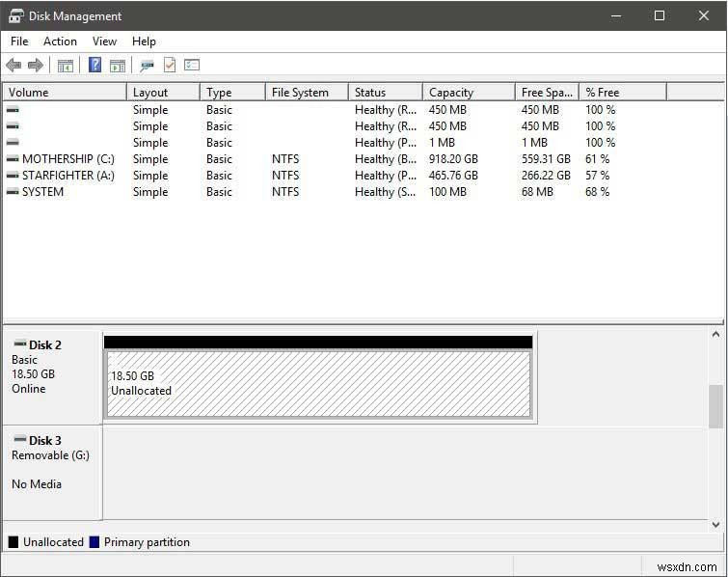Screen dimensions: 728x577
Task: Click the Back arrow toolbar icon
Action: (x=13, y=66)
